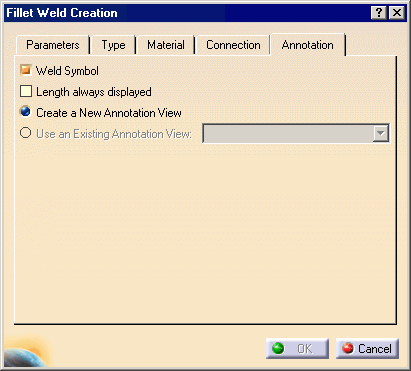Image resolution: width=411 pixels, height=371 pixels.
Task: Select Create a New Annotation View radio
Action: coord(26,112)
